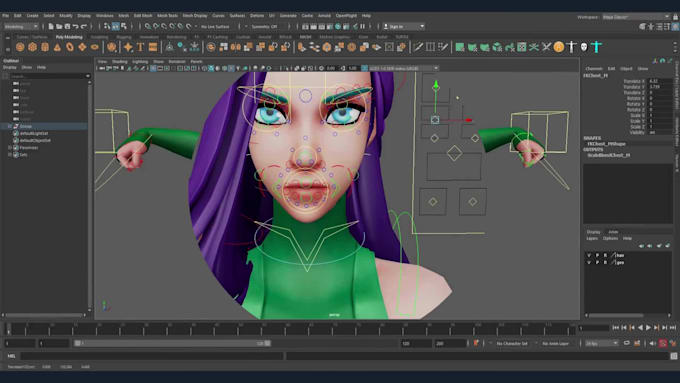The width and height of the screenshot is (680, 383).
Task: Switch to the Poly Modeling shelf tab
Action: point(69,37)
